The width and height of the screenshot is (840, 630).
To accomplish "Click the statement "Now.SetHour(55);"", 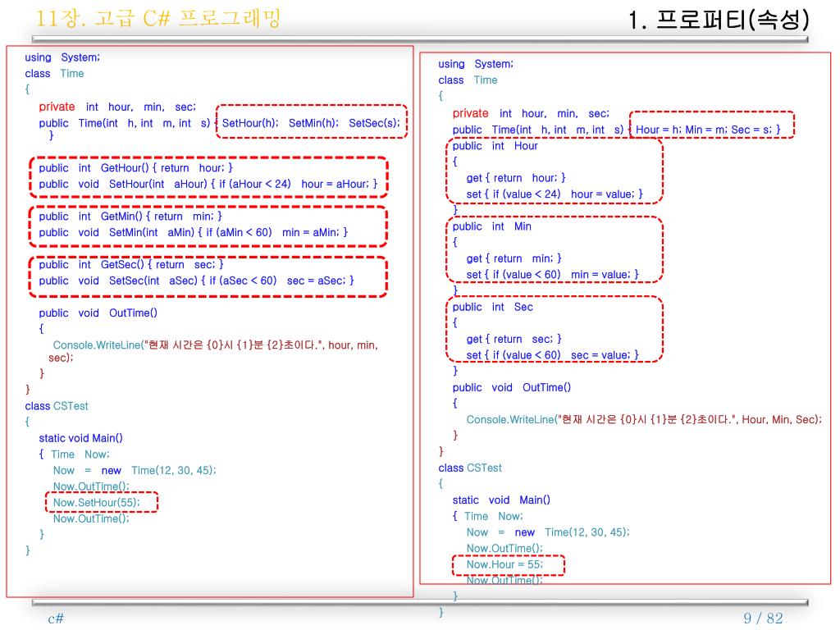I will (97, 502).
